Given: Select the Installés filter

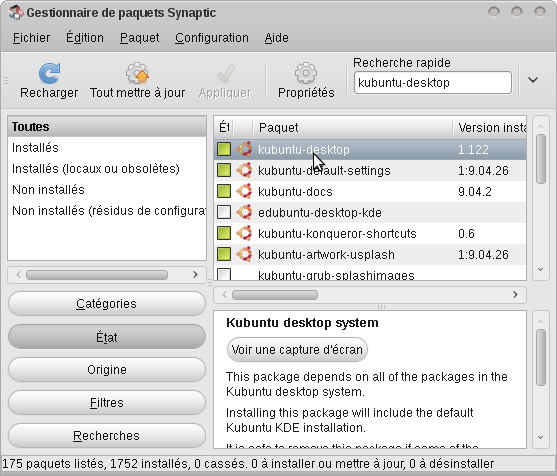Looking at the screenshot, I should coord(107,147).
